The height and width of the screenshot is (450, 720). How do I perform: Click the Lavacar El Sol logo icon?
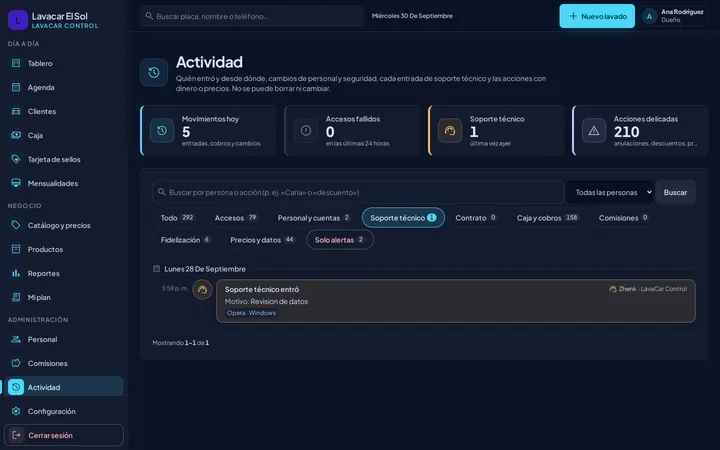18,20
